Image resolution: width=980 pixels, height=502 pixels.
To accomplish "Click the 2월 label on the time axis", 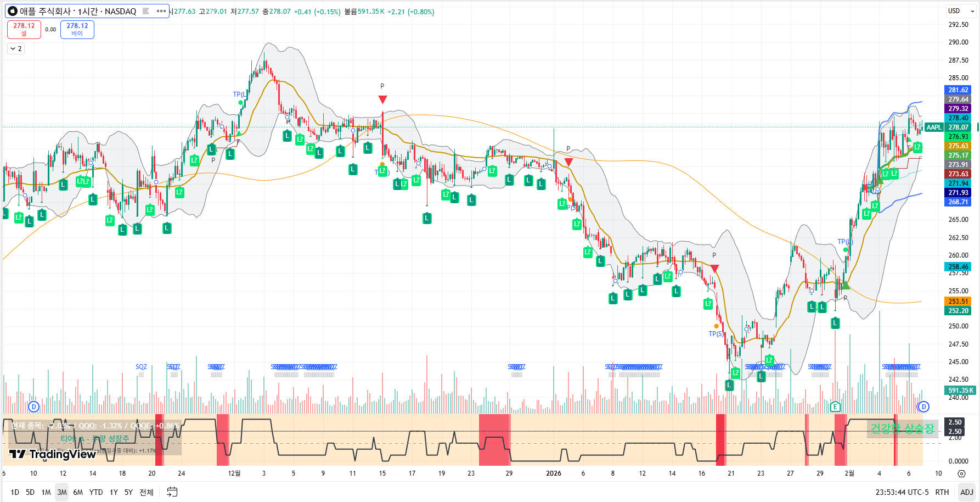I will pos(849,473).
